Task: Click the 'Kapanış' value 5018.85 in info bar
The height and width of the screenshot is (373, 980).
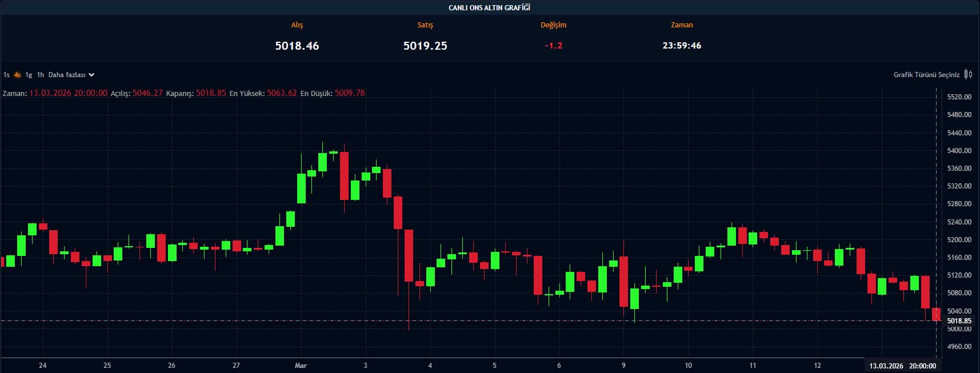Action: [x=211, y=93]
